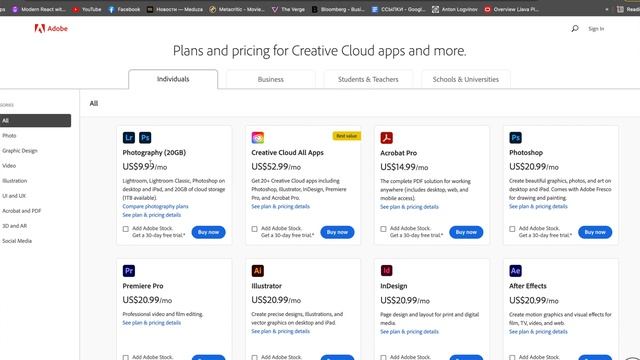The height and width of the screenshot is (360, 640).
Task: Select Graphic Design category in sidebar
Action: coord(20,151)
